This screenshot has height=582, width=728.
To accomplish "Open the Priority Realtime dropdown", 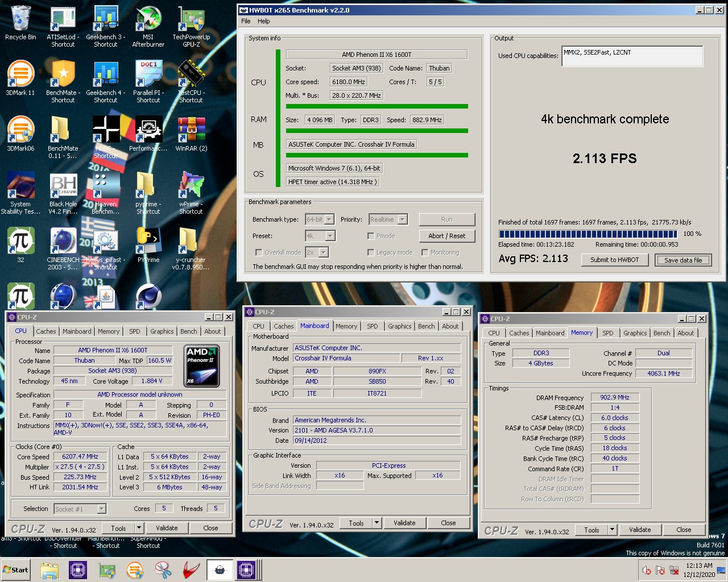I will pyautogui.click(x=403, y=219).
